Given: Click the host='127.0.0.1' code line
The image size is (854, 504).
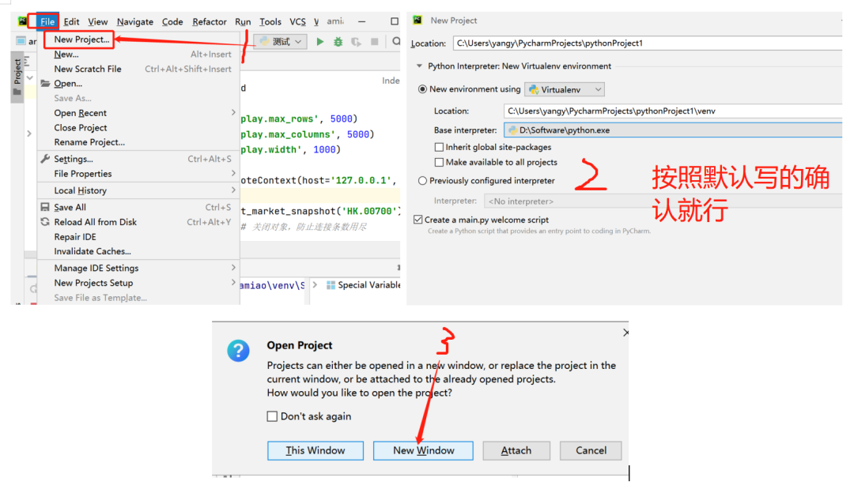Looking at the screenshot, I should tap(320, 181).
